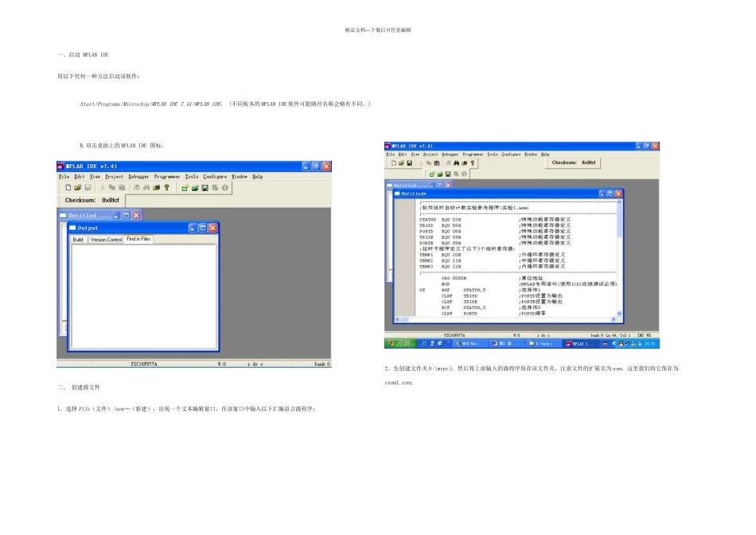Screen dimensions: 756x535
Task: Click MPLAB IDE taskbar button
Action: (x=580, y=343)
